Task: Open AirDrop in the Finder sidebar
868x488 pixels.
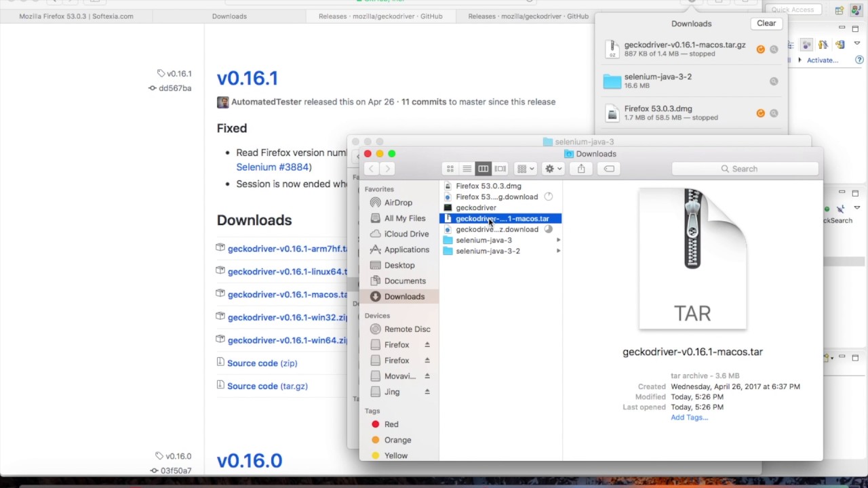Action: pos(398,203)
